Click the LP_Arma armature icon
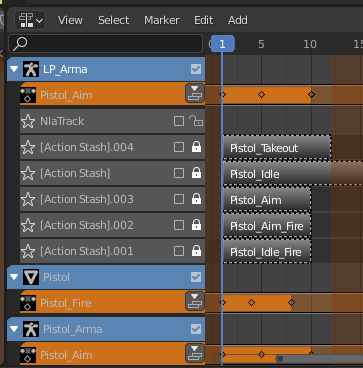This screenshot has height=368, width=363. tap(31, 69)
